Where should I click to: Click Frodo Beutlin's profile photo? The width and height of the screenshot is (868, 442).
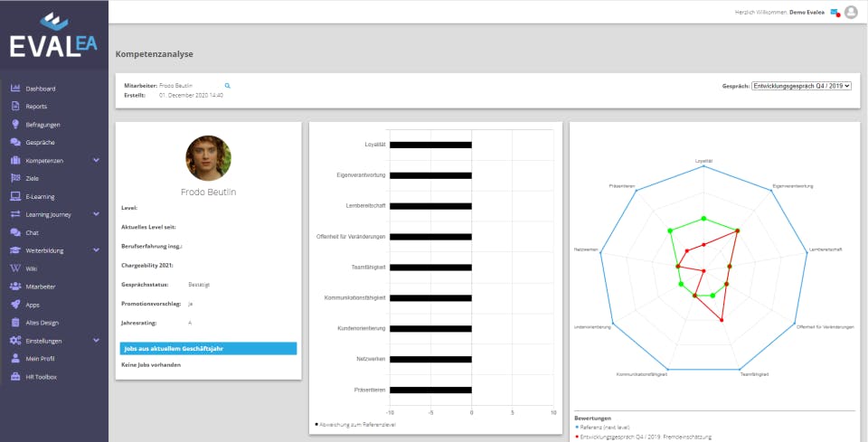click(x=208, y=158)
